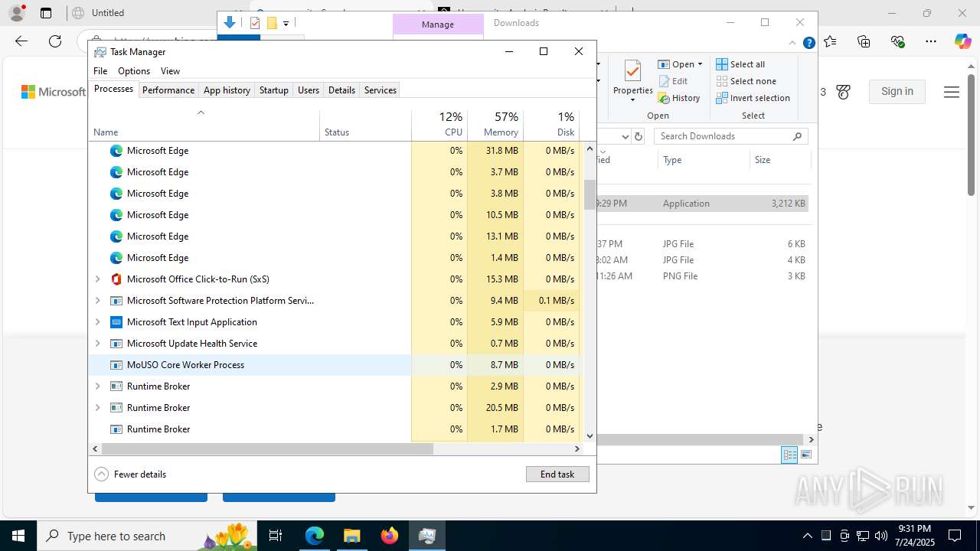Collapse the Explorer ribbon chevron
Viewport: 980px width, 551px height.
793,43
